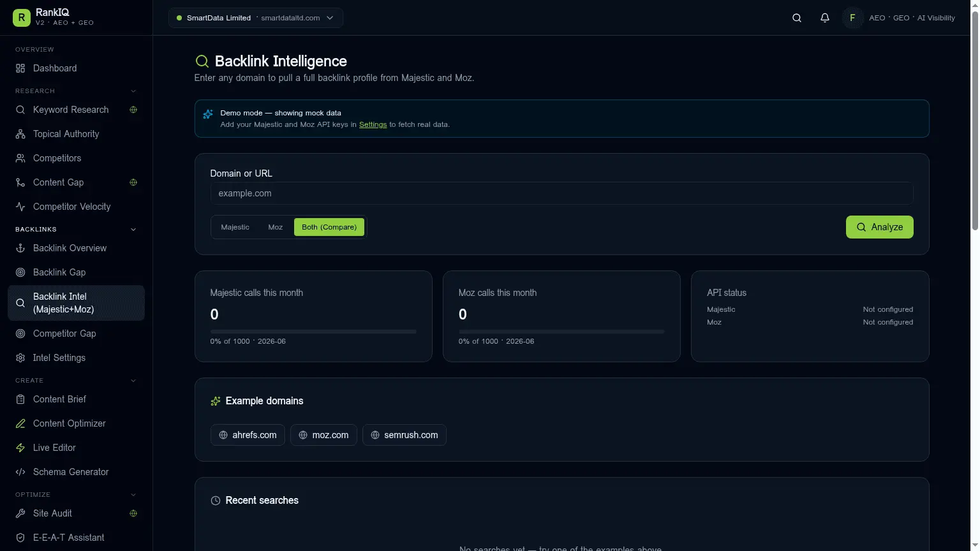Click the Backlink Overview anchor icon
The height and width of the screenshot is (551, 980).
point(20,248)
